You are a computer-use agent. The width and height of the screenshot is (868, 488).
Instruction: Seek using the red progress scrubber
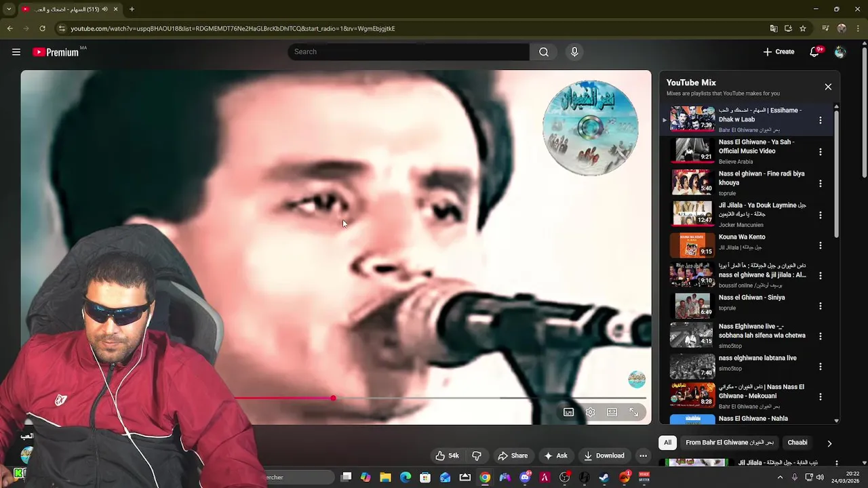pyautogui.click(x=333, y=398)
